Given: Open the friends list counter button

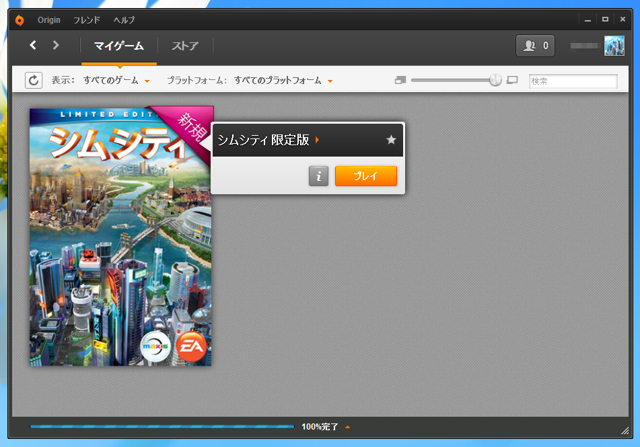Looking at the screenshot, I should [535, 45].
